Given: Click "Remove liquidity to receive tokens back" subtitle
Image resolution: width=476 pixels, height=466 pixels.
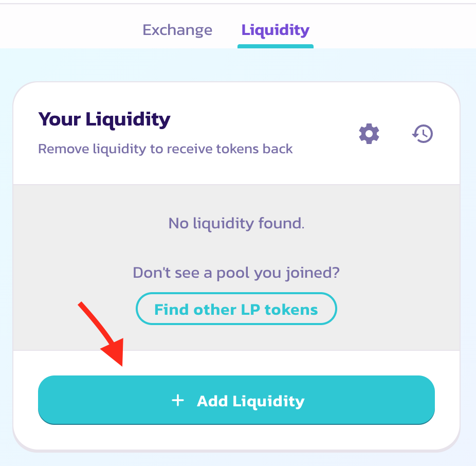Looking at the screenshot, I should tap(166, 149).
